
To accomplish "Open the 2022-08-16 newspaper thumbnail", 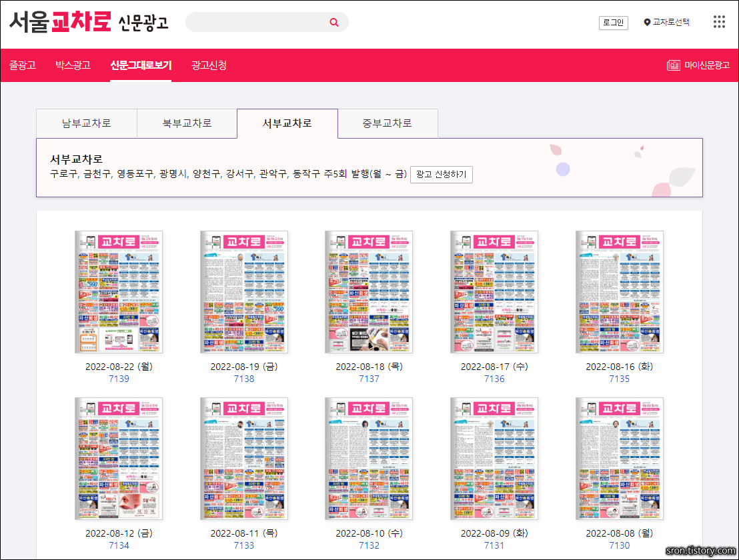I will [x=620, y=292].
